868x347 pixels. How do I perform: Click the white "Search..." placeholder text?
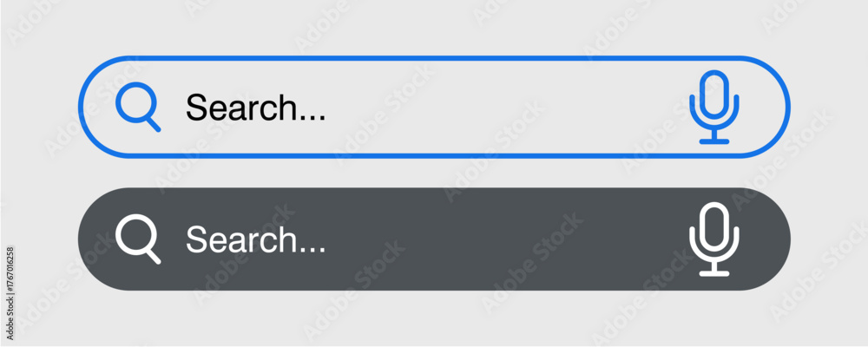click(256, 239)
